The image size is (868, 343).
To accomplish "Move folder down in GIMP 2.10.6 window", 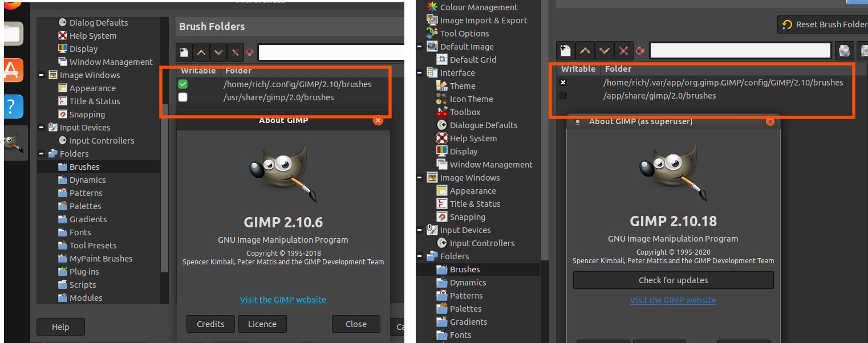I will coord(218,52).
